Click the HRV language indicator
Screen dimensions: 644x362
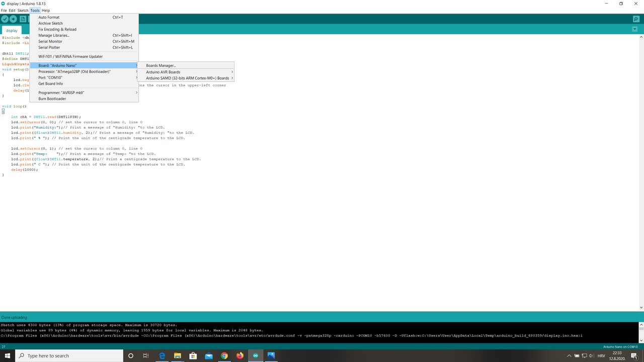[601, 355]
